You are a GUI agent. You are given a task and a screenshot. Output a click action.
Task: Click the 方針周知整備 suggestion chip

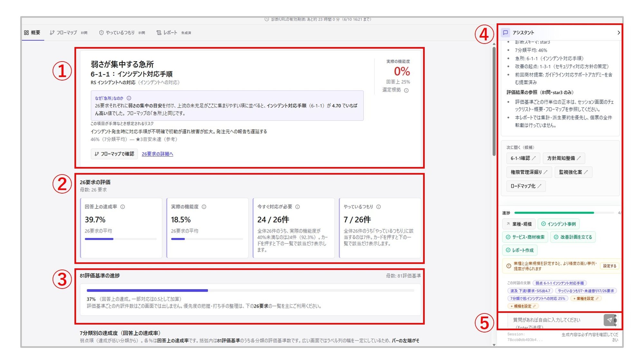tap(564, 158)
